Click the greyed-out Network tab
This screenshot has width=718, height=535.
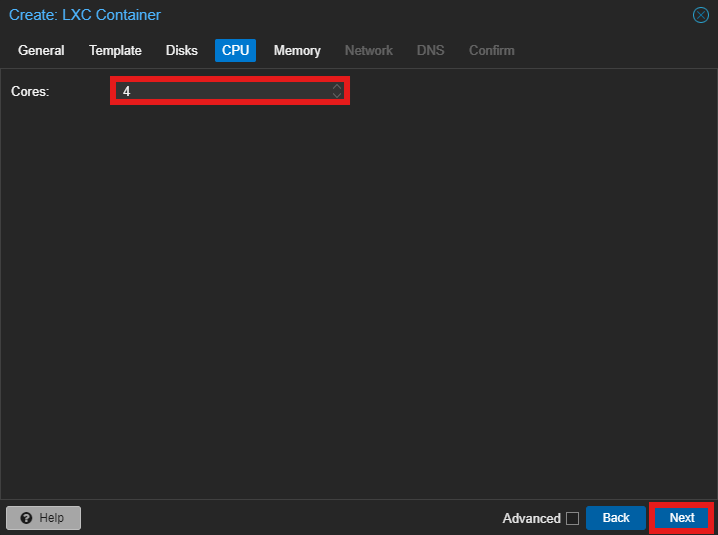click(369, 50)
